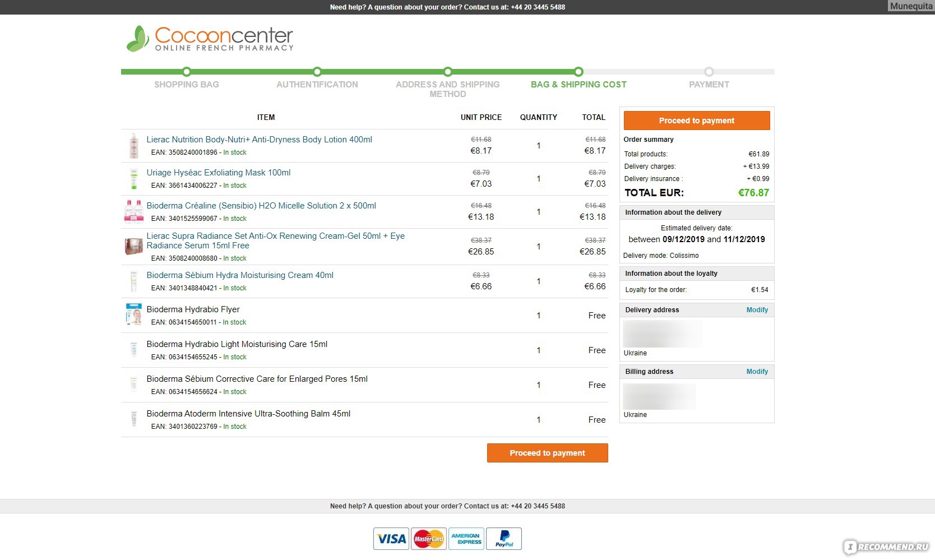Open Bioderma Atoderm Ultra-Soothing Balm thumbnail
935x560 pixels.
click(x=133, y=419)
